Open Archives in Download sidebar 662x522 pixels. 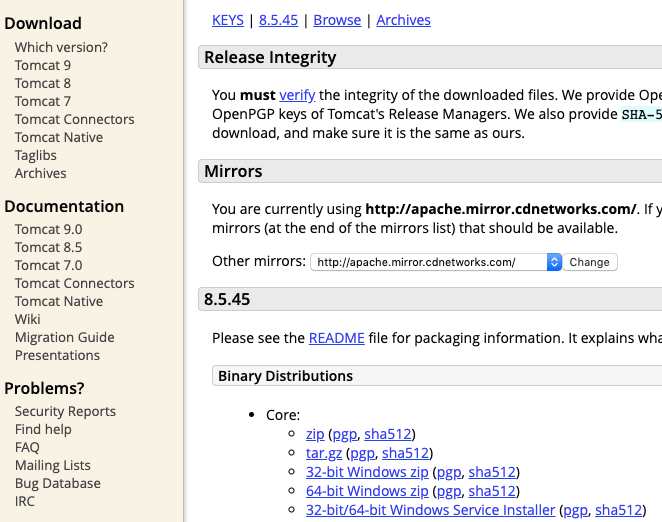pyautogui.click(x=41, y=174)
